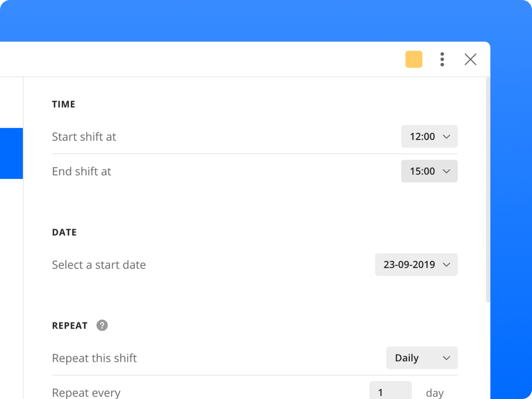Close the shift editing panel
The image size is (532, 399).
point(470,59)
